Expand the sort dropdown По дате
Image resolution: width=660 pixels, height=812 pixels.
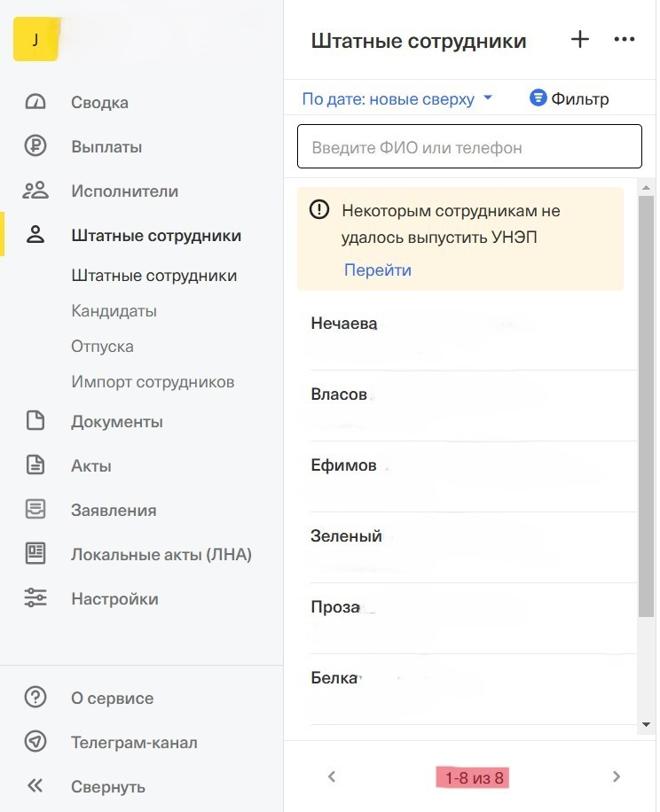(x=397, y=99)
